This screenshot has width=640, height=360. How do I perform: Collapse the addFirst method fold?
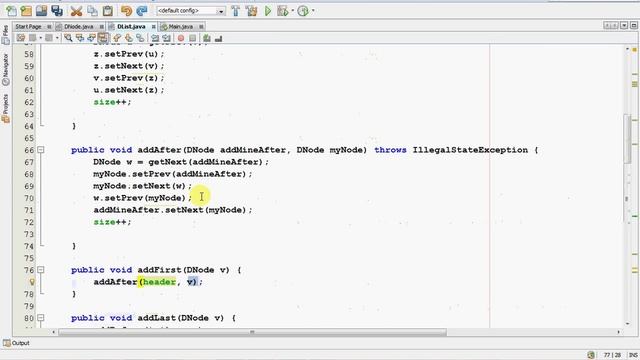coord(41,270)
